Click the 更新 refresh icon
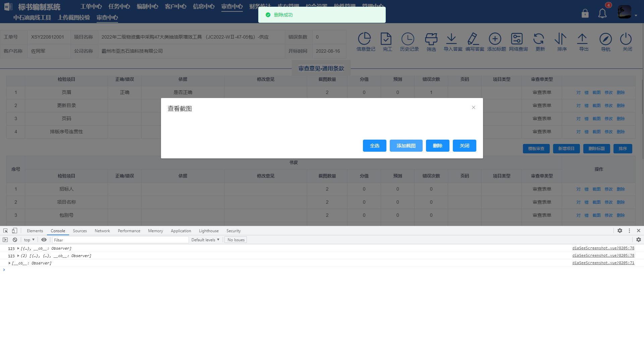 click(539, 39)
